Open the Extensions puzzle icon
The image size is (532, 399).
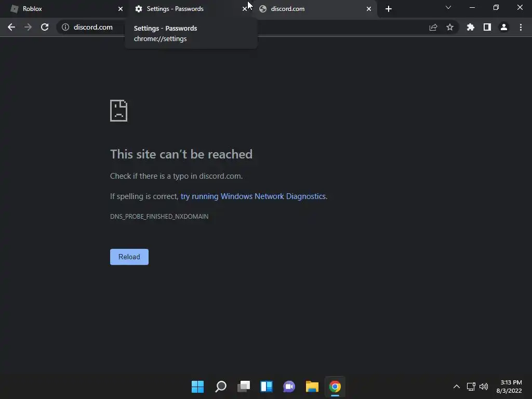click(x=471, y=27)
